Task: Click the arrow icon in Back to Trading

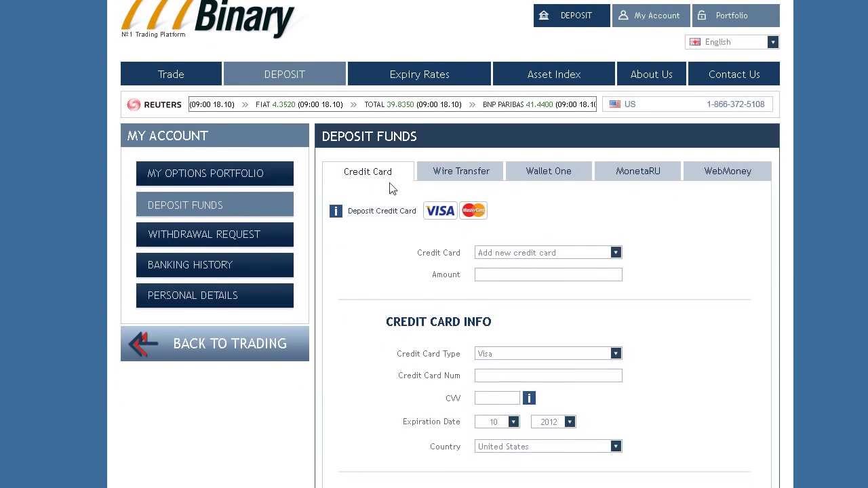Action: tap(143, 344)
